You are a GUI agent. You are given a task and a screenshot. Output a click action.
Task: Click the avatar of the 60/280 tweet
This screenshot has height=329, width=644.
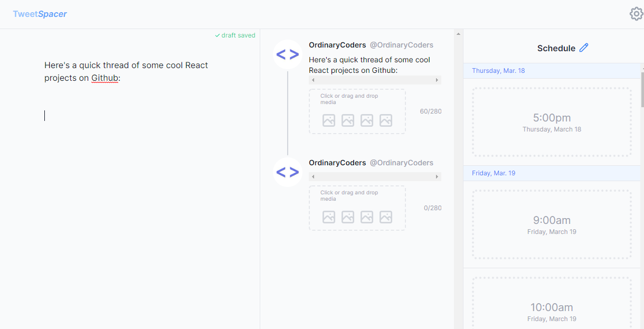pos(288,54)
